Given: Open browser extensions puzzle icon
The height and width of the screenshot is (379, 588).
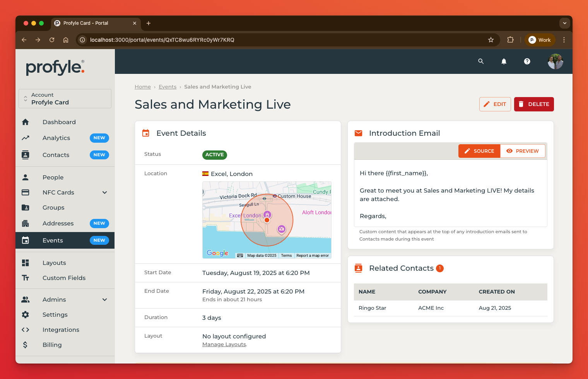Looking at the screenshot, I should tap(510, 40).
